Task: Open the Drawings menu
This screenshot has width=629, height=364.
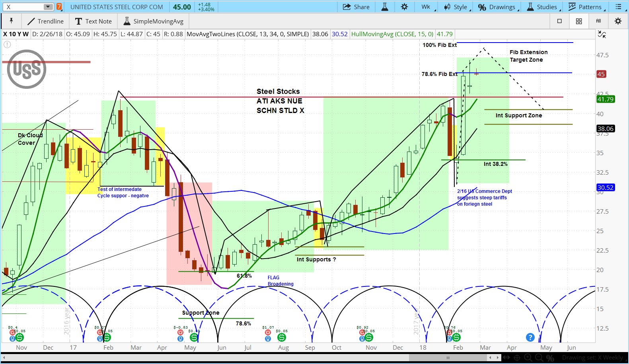Action: coord(498,7)
